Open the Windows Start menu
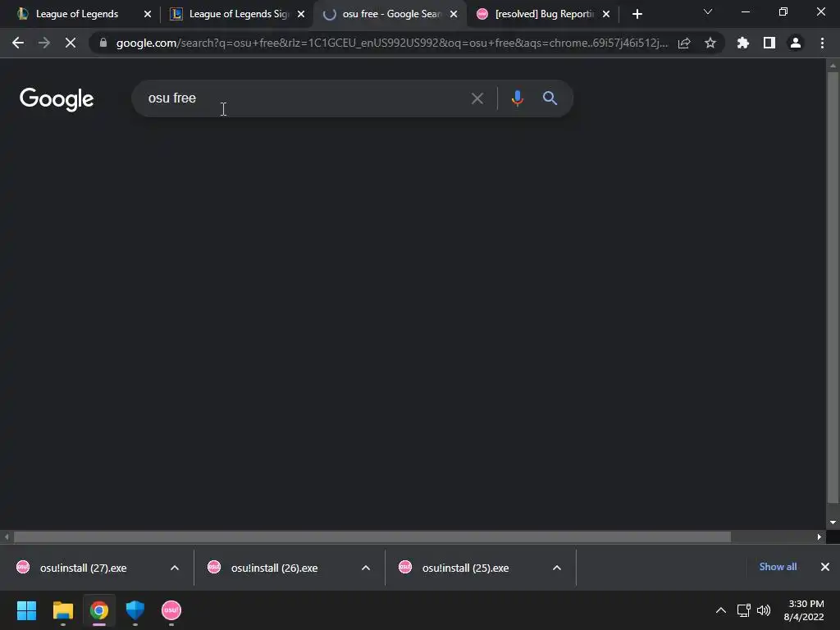 [26, 610]
